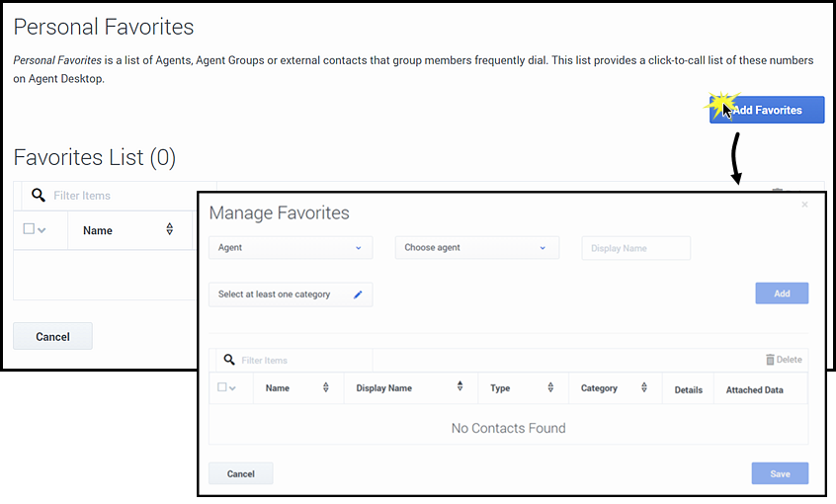Click the pencil edit icon for categories
Viewport: 836px width, 504px height.
pos(358,294)
